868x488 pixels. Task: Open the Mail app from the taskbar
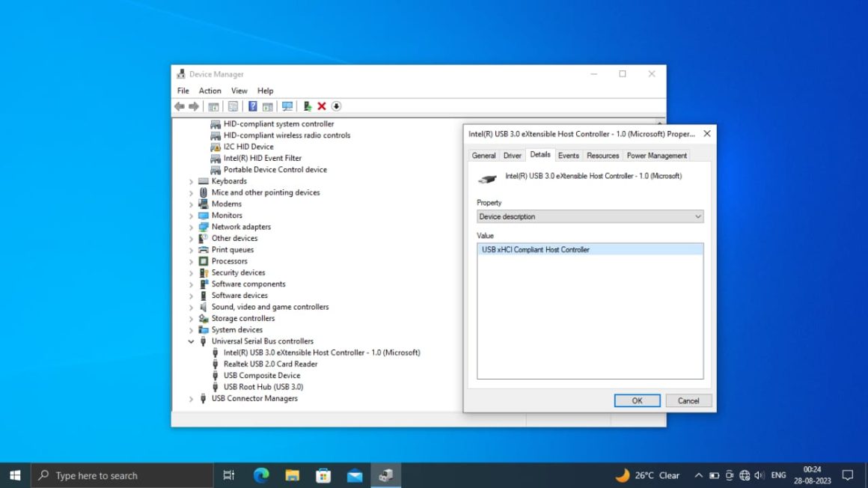pos(355,475)
